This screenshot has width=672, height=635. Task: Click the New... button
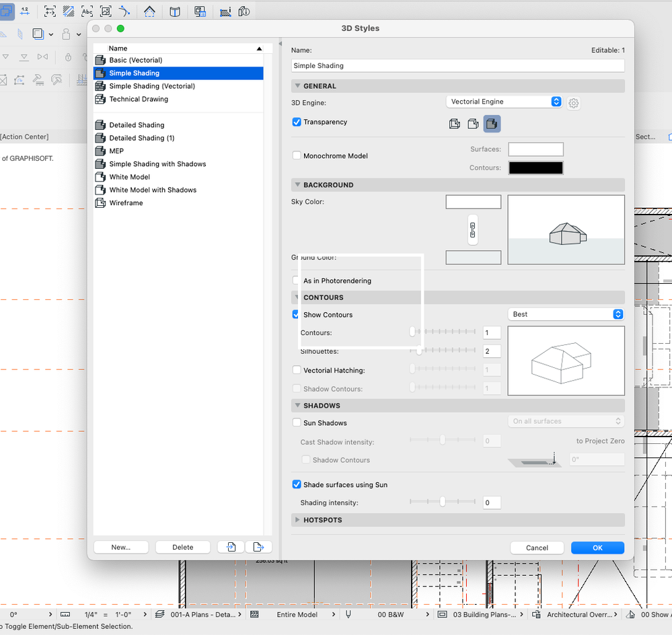tap(121, 547)
